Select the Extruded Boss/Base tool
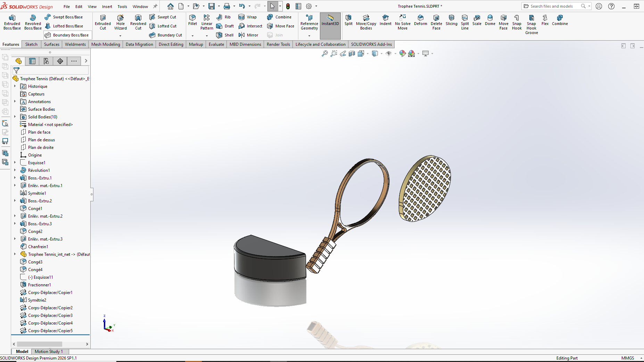 click(12, 22)
